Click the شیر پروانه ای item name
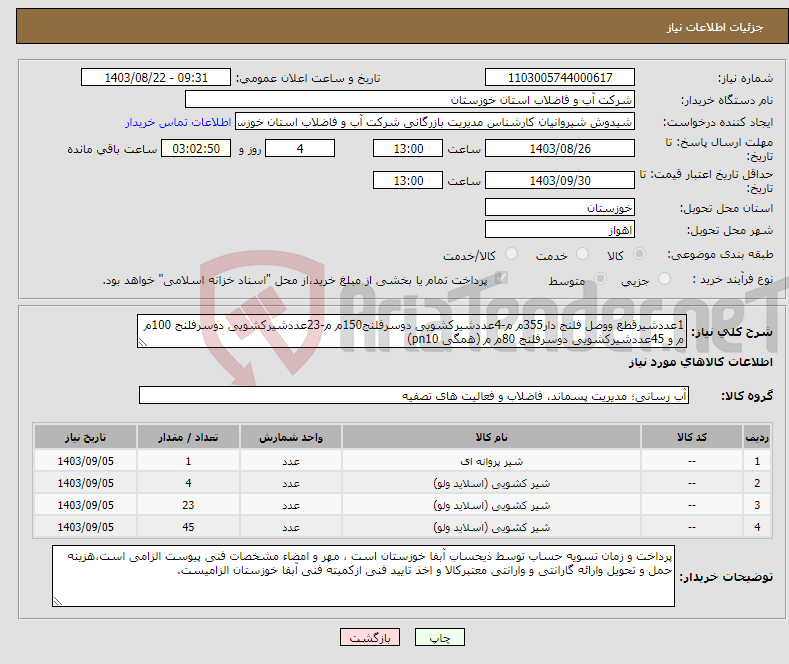Image resolution: width=789 pixels, height=664 pixels. click(492, 461)
